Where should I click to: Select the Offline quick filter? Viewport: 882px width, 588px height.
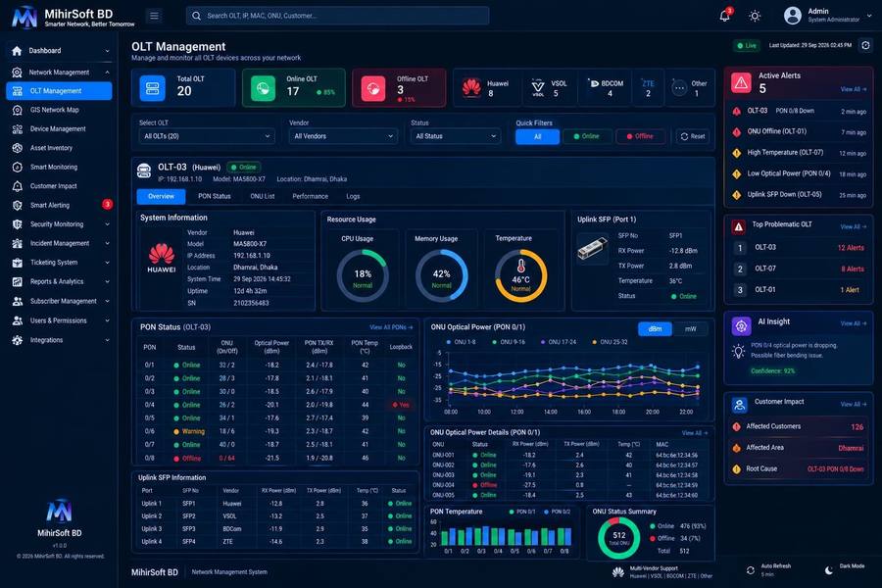(640, 136)
